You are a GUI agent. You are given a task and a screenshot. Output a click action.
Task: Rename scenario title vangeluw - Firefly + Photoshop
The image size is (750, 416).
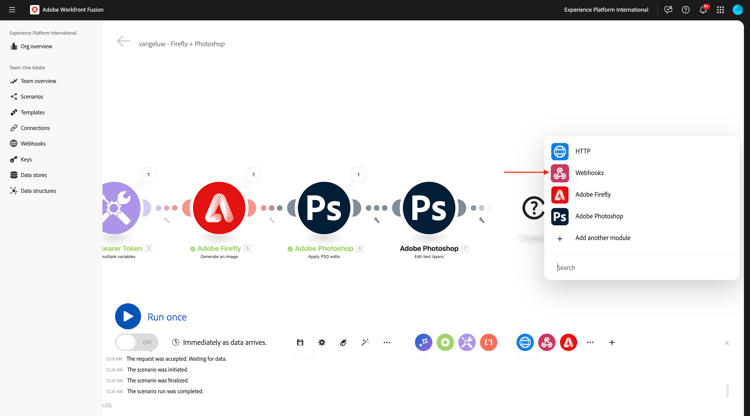(x=182, y=44)
